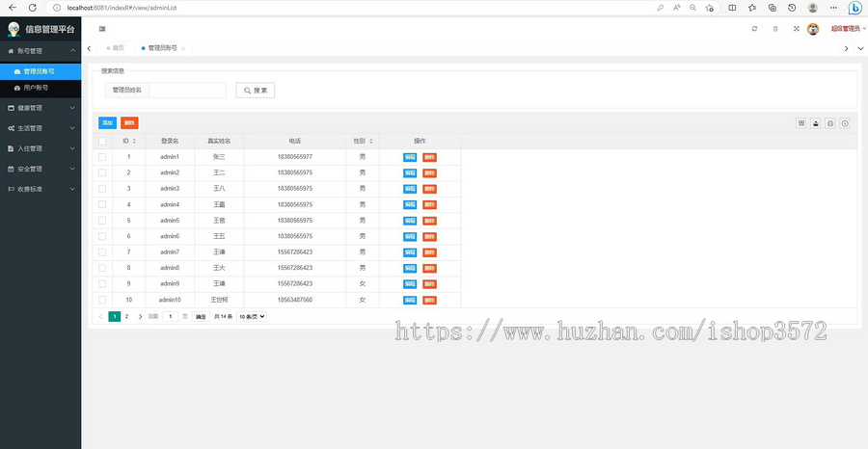Open the table column filter icon
The height and width of the screenshot is (449, 868).
pyautogui.click(x=801, y=123)
